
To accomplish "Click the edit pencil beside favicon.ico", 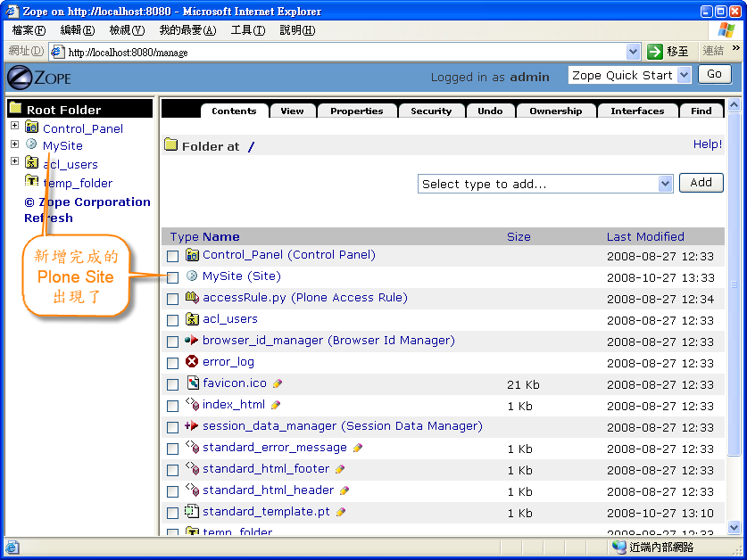I will click(278, 383).
